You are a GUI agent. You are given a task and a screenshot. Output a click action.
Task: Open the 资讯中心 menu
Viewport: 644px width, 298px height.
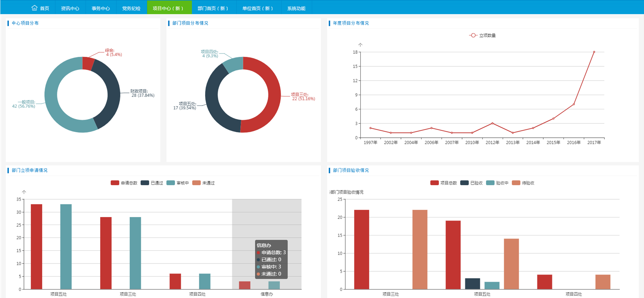(70, 8)
